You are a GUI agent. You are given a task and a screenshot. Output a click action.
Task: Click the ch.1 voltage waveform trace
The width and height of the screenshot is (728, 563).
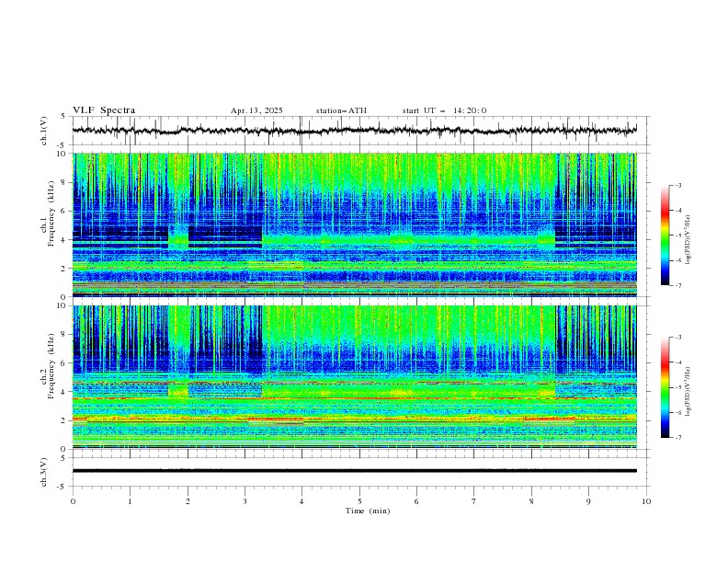355,131
